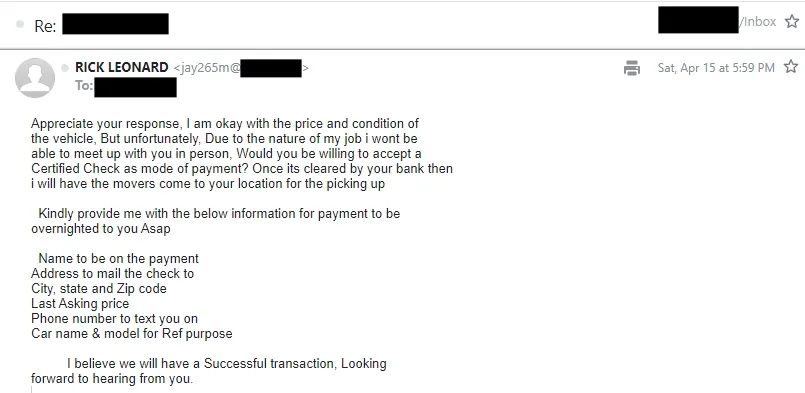805x393 pixels.
Task: Click the 'Last Asking price' line
Action: coord(80,304)
